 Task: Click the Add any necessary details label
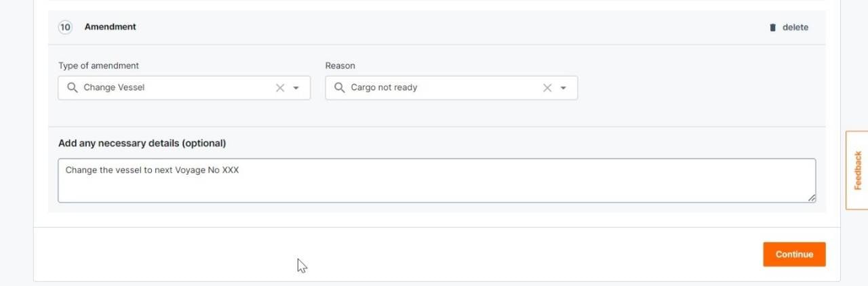[142, 143]
